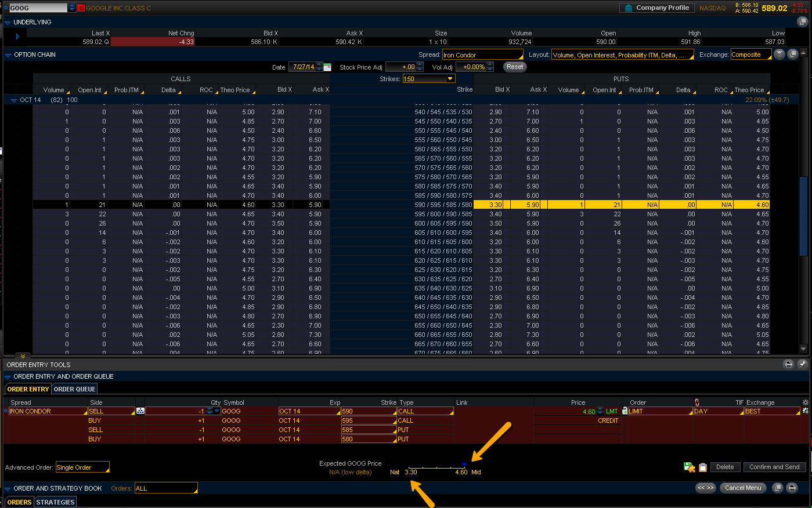Click the dice icon in order entry row
Viewport: 812px width, 508px height.
coord(140,411)
